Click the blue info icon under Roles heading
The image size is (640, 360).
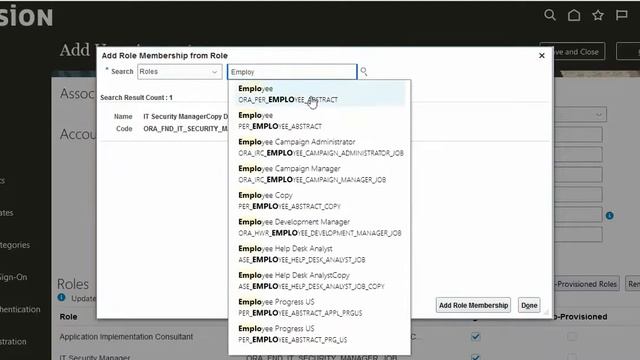pos(61,298)
